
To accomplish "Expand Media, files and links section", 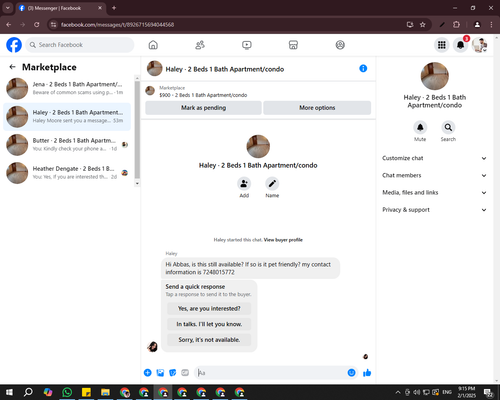I will tap(434, 193).
